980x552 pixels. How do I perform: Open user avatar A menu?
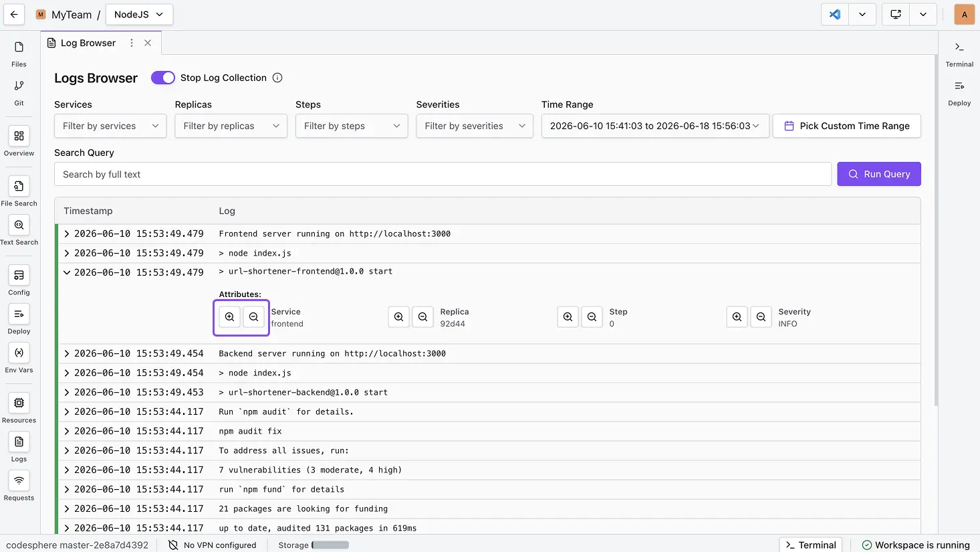[964, 14]
